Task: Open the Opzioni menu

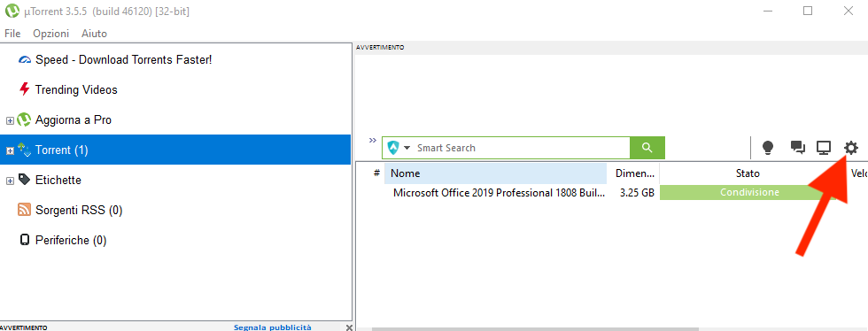Action: pos(51,34)
